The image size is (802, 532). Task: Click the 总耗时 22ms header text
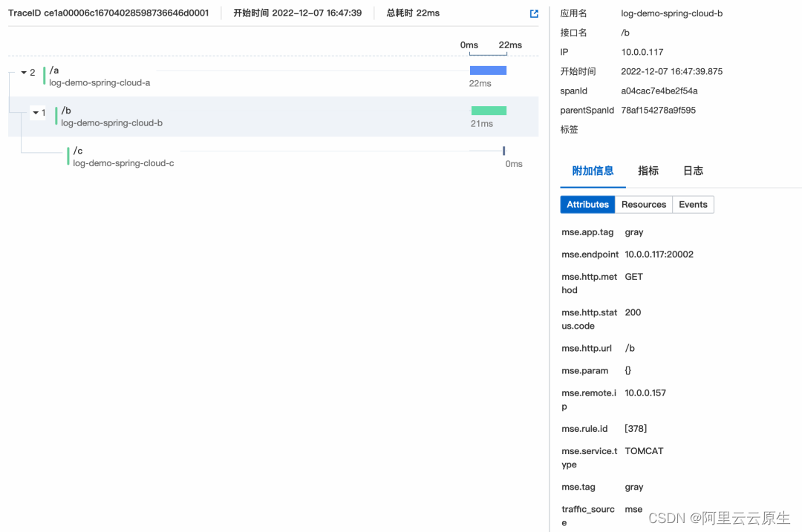[x=413, y=13]
